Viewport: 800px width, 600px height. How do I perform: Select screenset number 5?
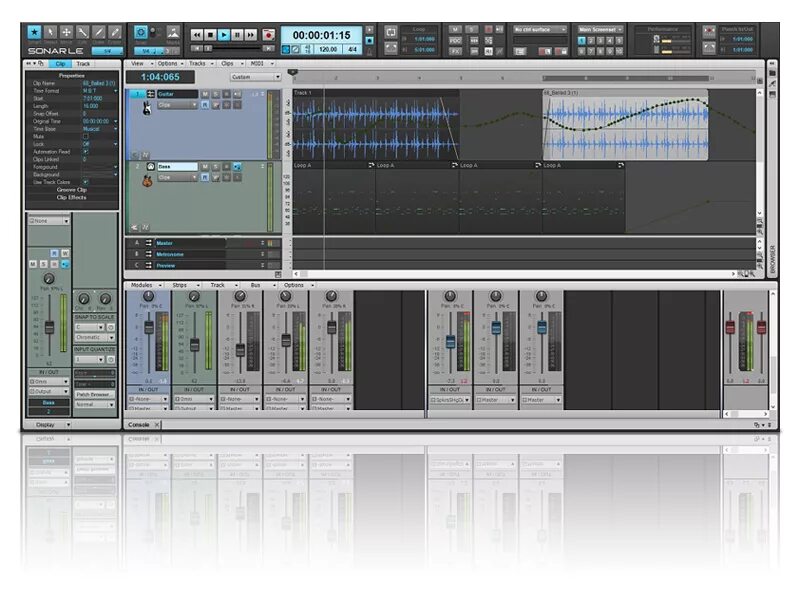click(619, 40)
